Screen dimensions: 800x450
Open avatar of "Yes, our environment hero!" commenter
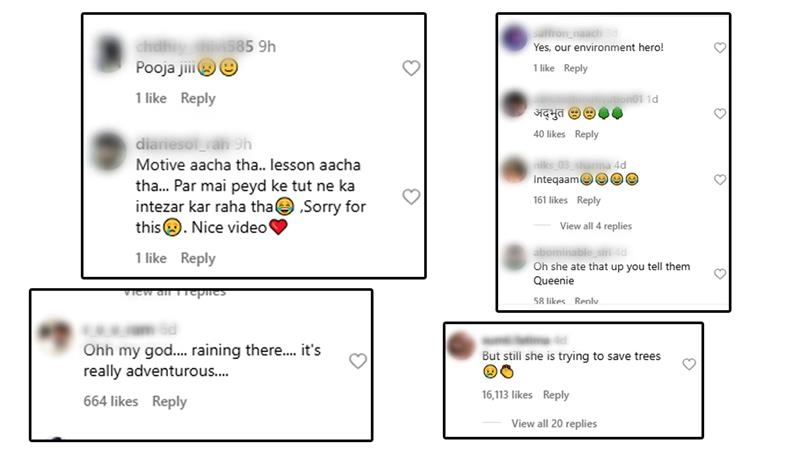click(x=514, y=38)
